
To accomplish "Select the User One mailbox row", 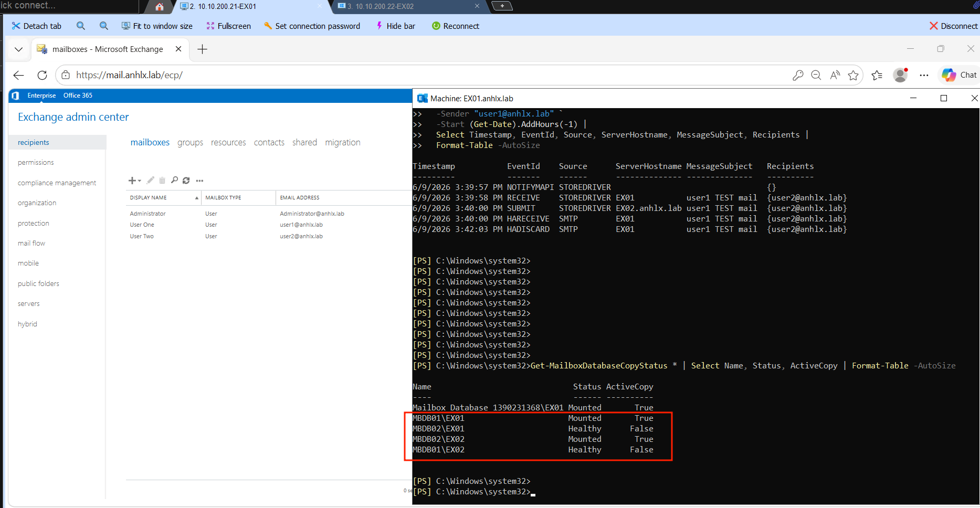I will pyautogui.click(x=269, y=225).
